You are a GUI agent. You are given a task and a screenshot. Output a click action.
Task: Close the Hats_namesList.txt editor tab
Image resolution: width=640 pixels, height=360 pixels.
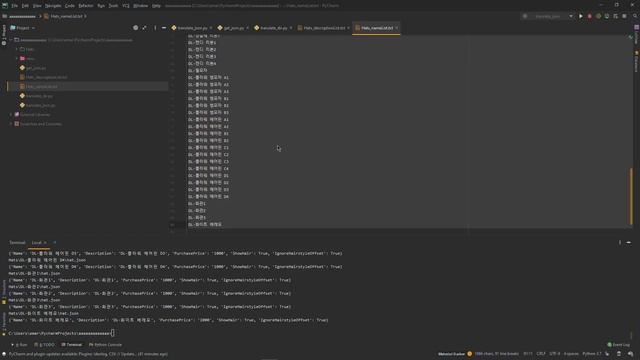pos(397,28)
